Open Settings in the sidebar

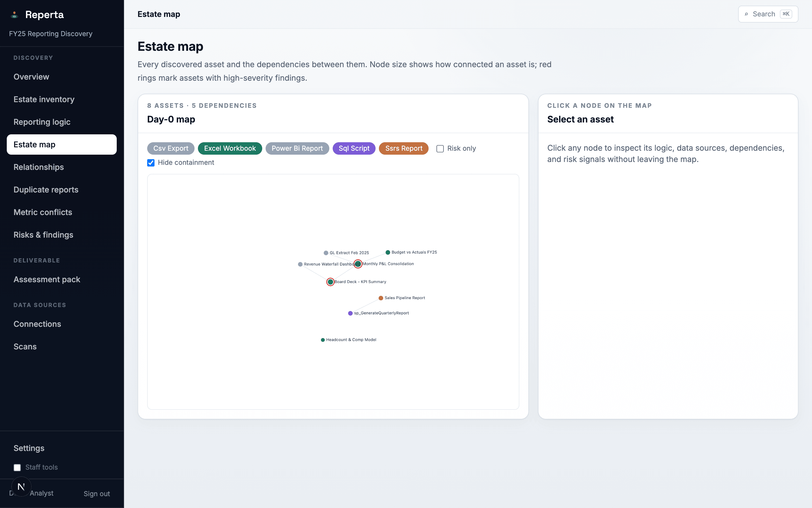click(62, 448)
